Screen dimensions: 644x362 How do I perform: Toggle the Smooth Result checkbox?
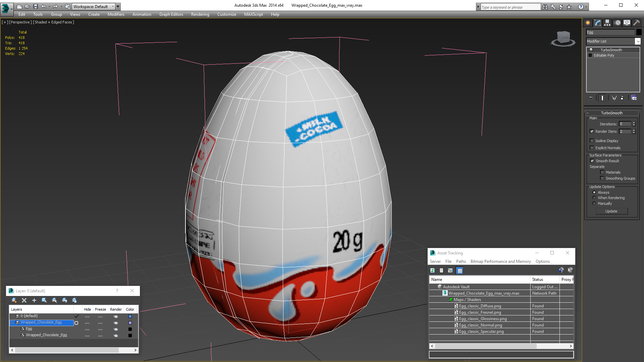[x=592, y=161]
